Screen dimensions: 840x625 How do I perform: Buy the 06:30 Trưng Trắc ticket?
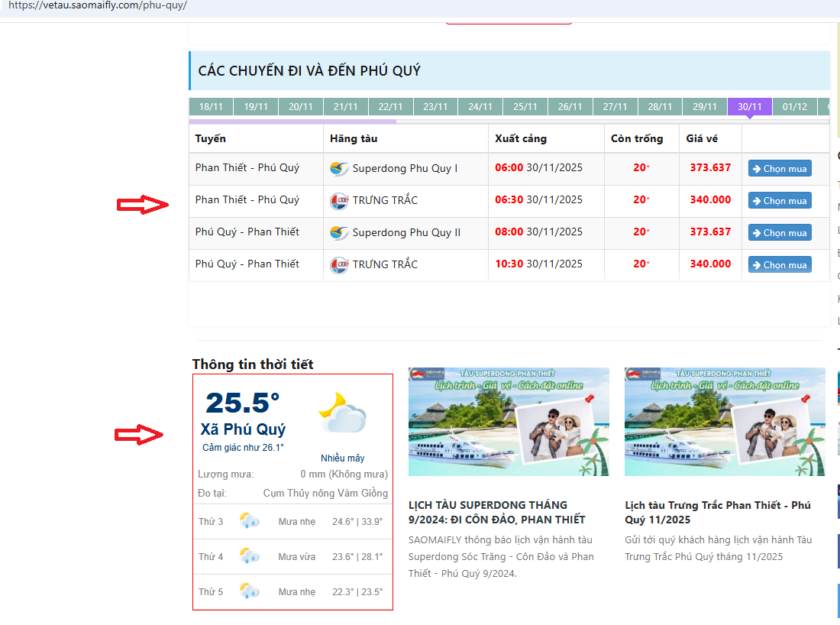tap(779, 201)
